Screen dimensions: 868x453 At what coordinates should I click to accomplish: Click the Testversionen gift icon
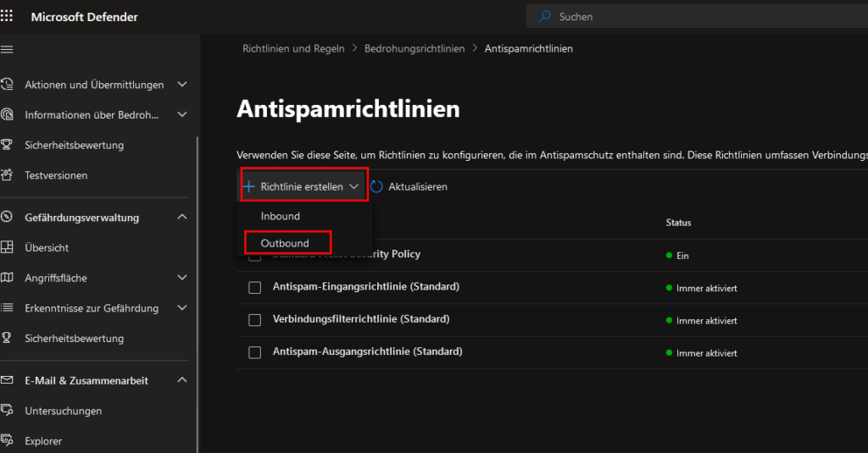tap(7, 175)
